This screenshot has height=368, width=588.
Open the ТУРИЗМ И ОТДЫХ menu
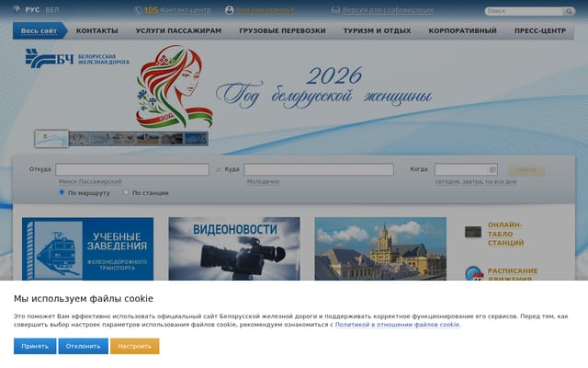(x=377, y=30)
